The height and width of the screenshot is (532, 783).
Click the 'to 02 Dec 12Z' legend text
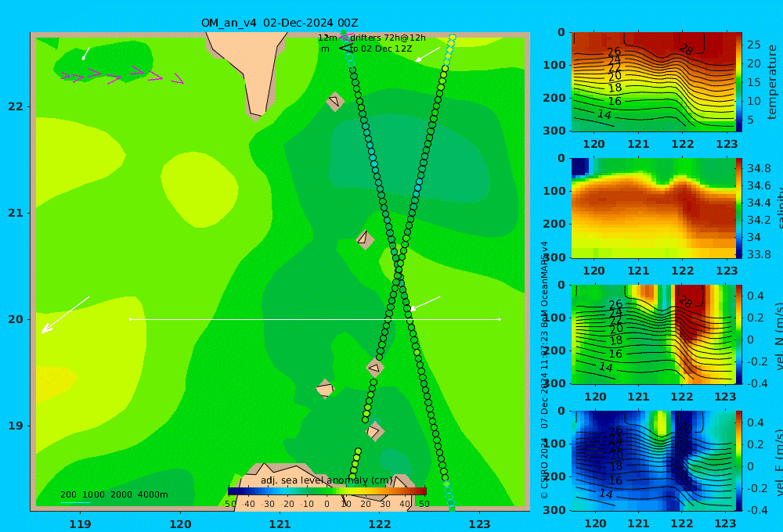(381, 49)
